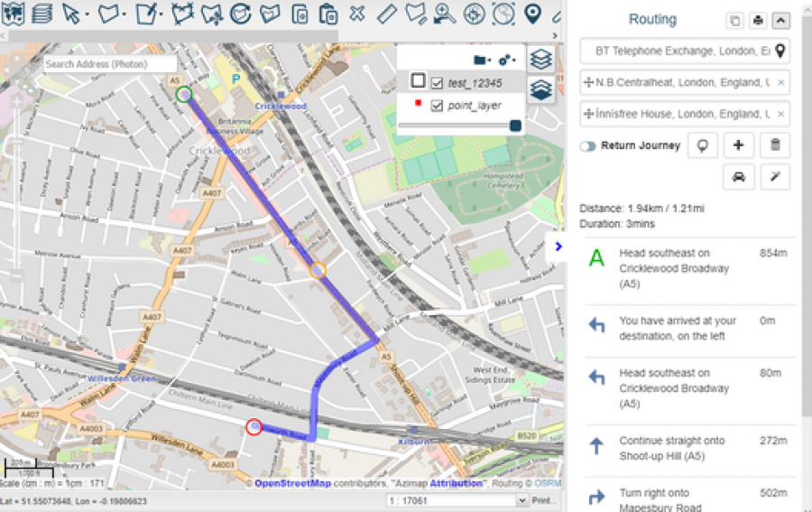Add a new waypoint with plus button
The image size is (812, 512).
[738, 145]
